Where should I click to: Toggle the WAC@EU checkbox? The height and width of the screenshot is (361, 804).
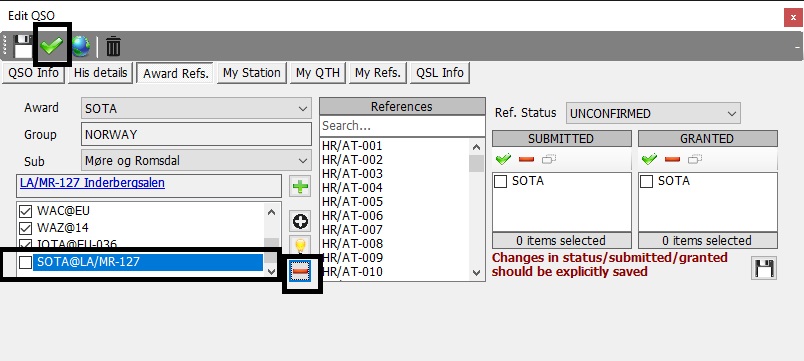(x=25, y=211)
